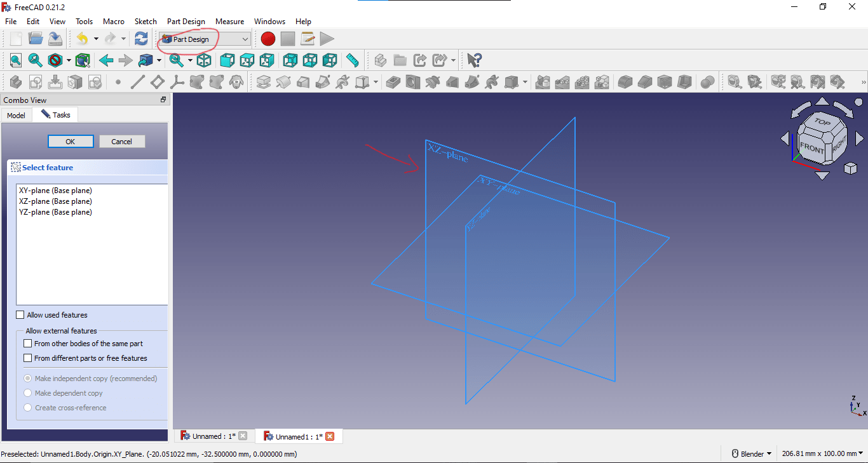Close the Unnamed1 : 1* document tab
The height and width of the screenshot is (463, 868).
point(330,436)
